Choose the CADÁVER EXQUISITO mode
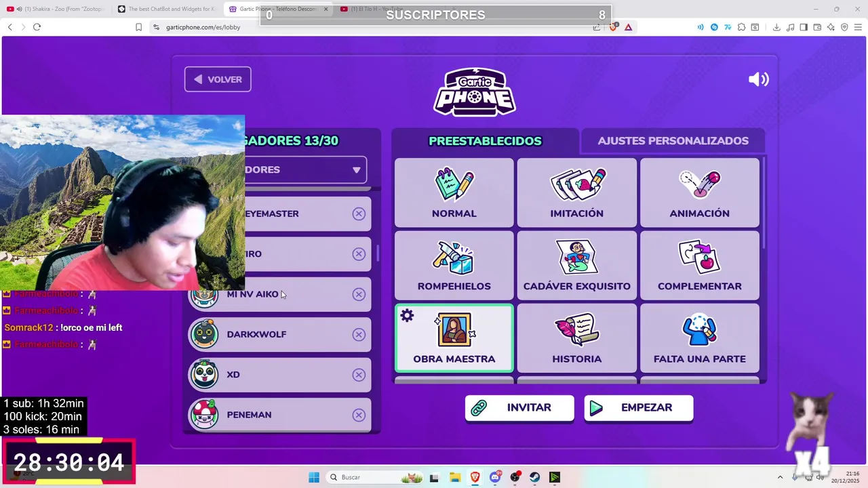Image resolution: width=868 pixels, height=488 pixels. [577, 265]
